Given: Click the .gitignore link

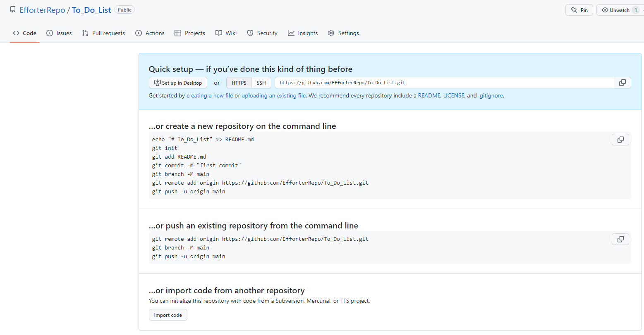Looking at the screenshot, I should pyautogui.click(x=491, y=95).
